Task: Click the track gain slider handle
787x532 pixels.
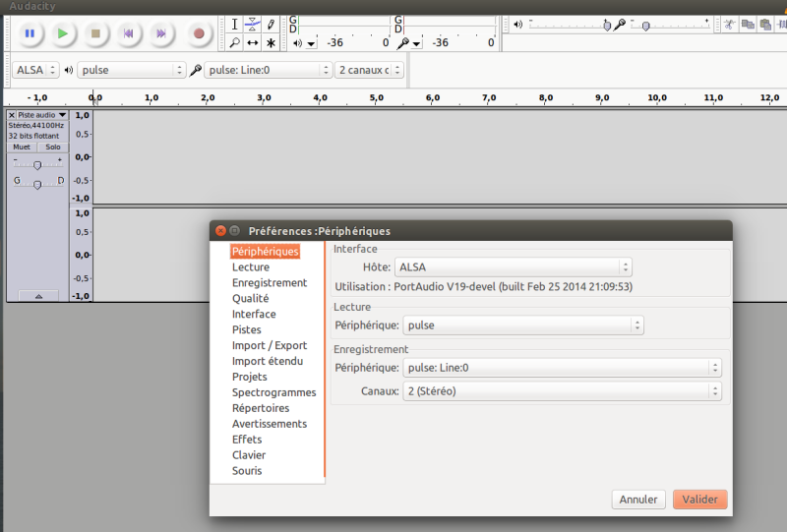Action: 37,164
